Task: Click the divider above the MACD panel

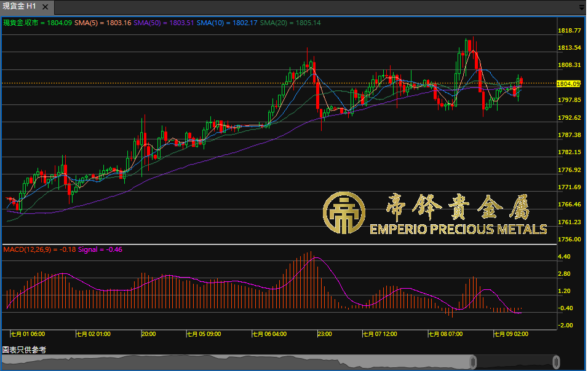Action: pyautogui.click(x=277, y=244)
